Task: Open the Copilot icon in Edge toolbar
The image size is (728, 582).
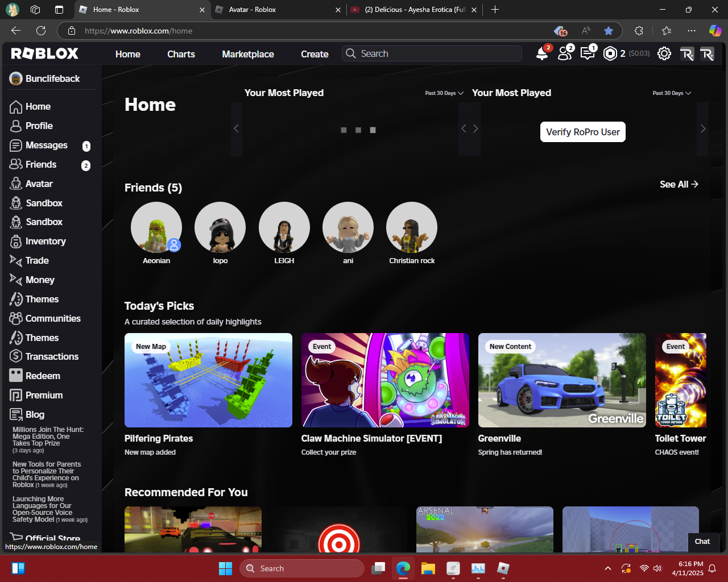Action: click(715, 31)
